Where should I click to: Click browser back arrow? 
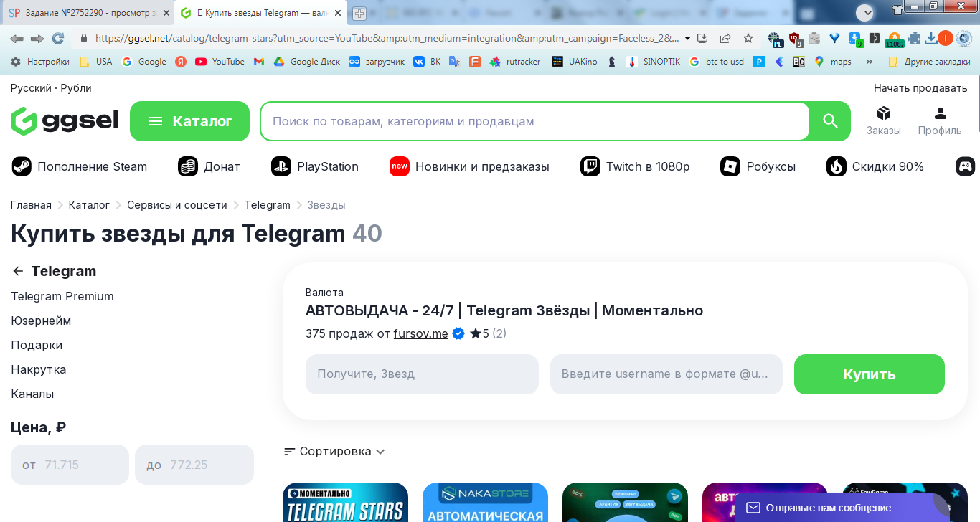pyautogui.click(x=17, y=38)
